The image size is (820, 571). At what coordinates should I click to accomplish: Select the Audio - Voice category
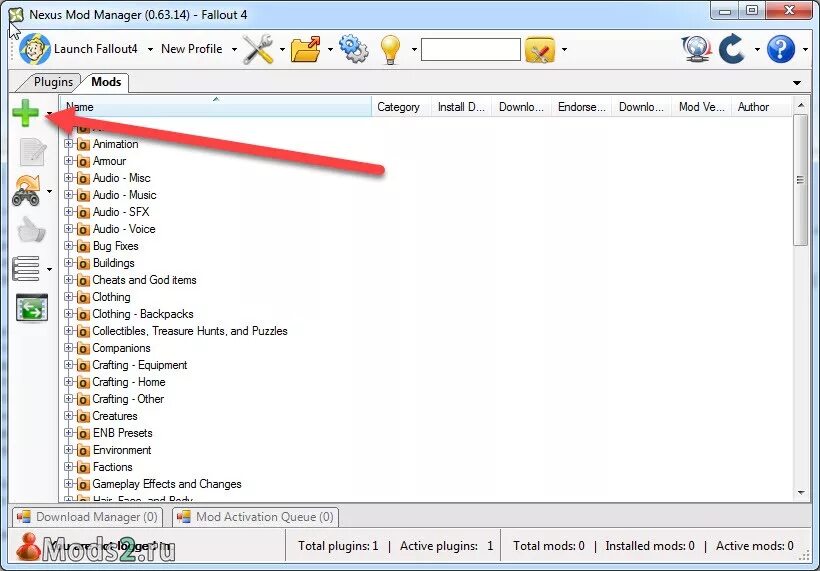(x=124, y=229)
